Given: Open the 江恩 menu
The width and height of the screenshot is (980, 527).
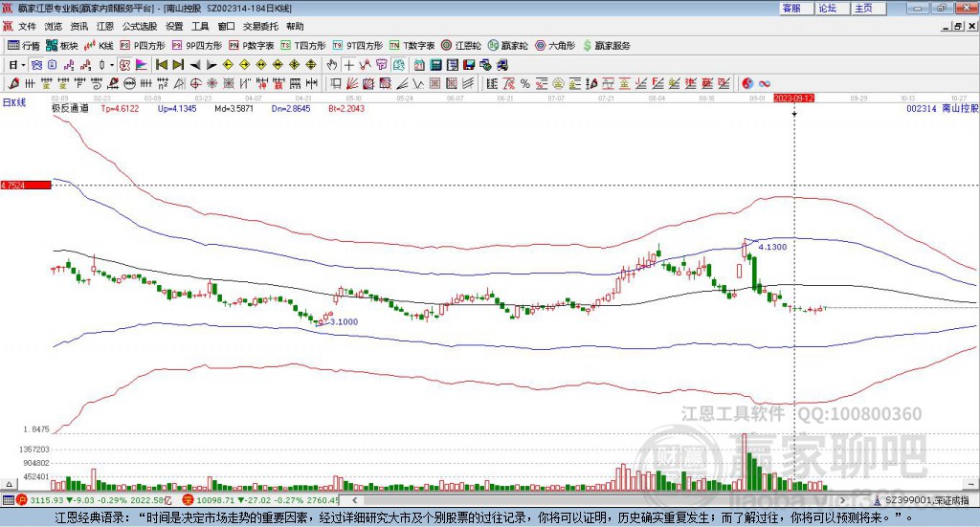Looking at the screenshot, I should (x=105, y=26).
